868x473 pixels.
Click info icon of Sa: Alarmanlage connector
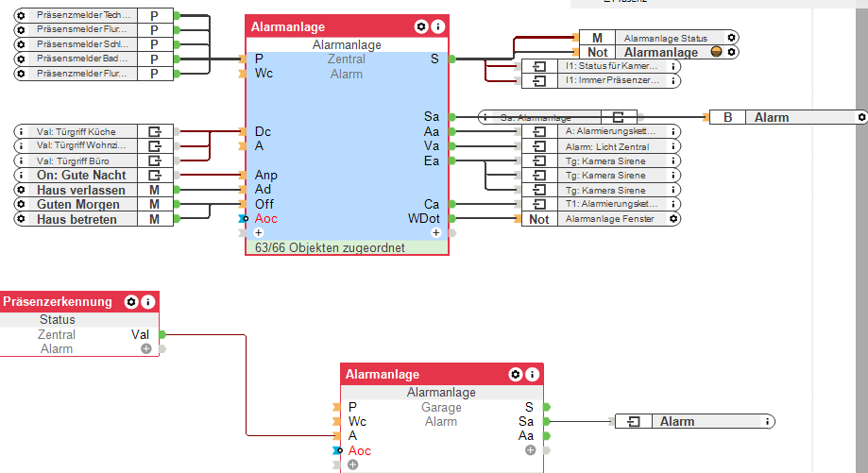click(x=485, y=117)
